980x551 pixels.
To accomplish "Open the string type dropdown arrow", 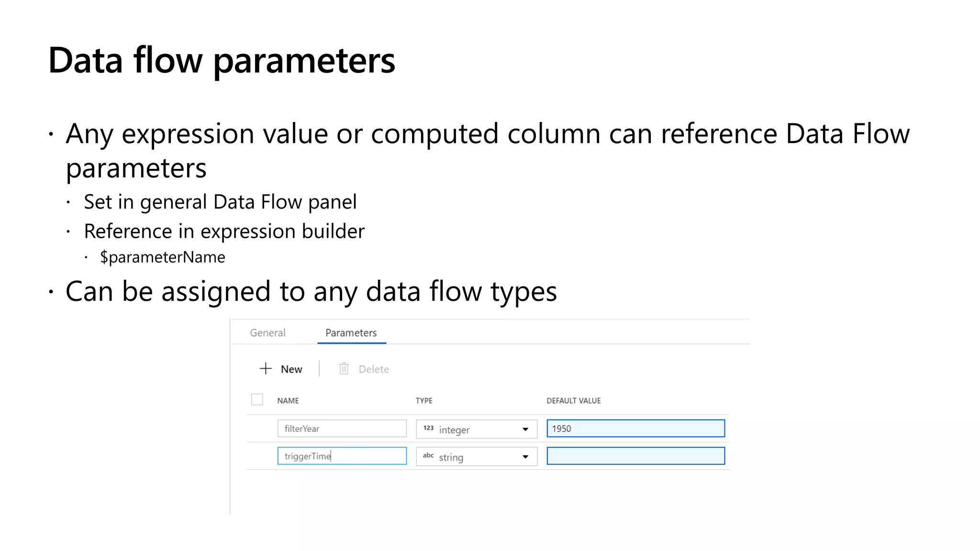I will [525, 457].
